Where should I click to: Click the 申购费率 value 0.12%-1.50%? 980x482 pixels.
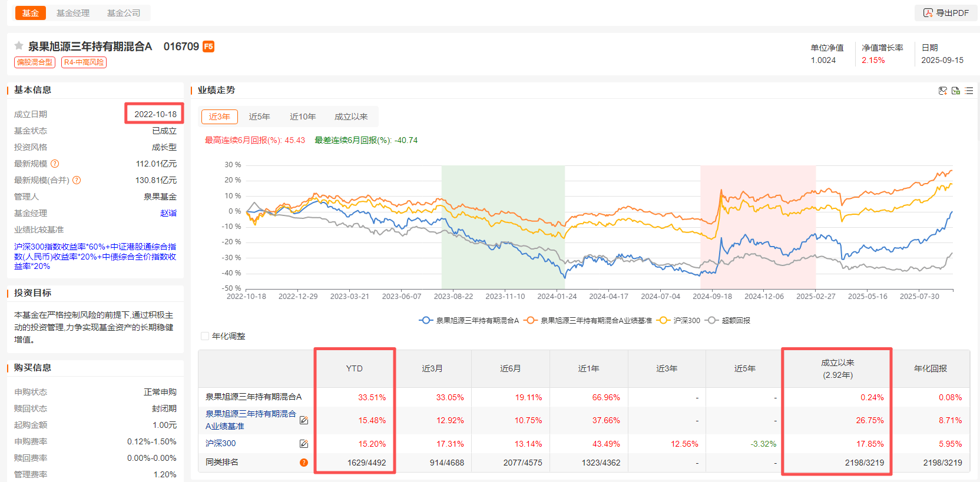[x=152, y=441]
